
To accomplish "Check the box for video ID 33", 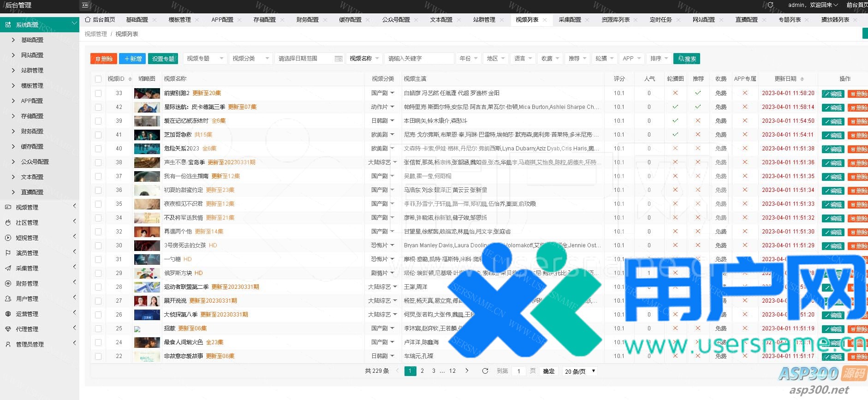I will click(98, 93).
